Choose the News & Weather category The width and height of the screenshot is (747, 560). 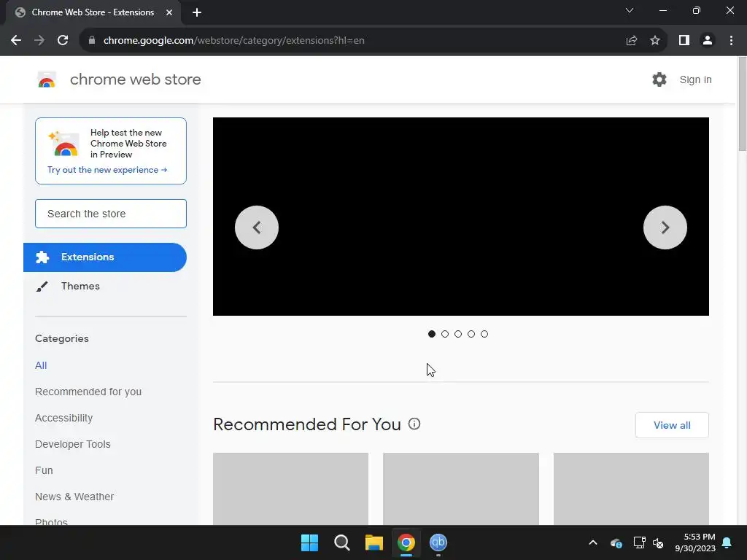click(74, 496)
